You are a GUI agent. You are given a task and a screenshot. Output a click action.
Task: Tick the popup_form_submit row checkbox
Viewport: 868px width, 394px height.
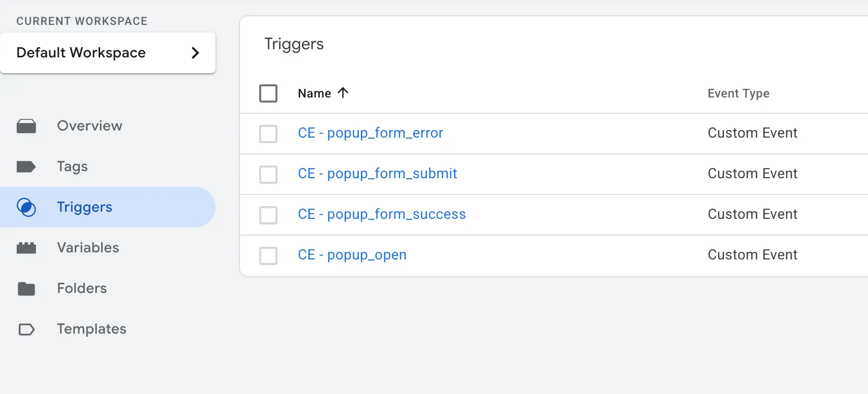(268, 175)
